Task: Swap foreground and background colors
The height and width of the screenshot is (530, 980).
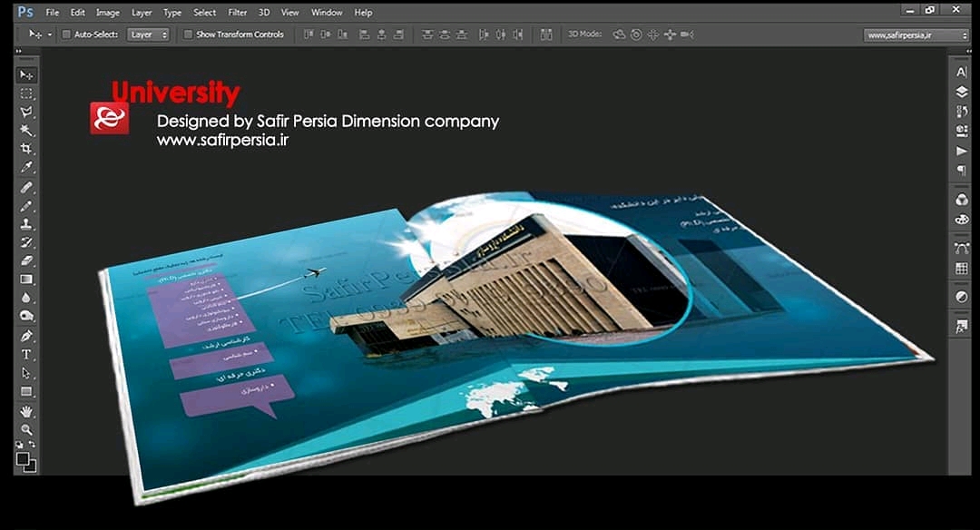Action: [33, 445]
